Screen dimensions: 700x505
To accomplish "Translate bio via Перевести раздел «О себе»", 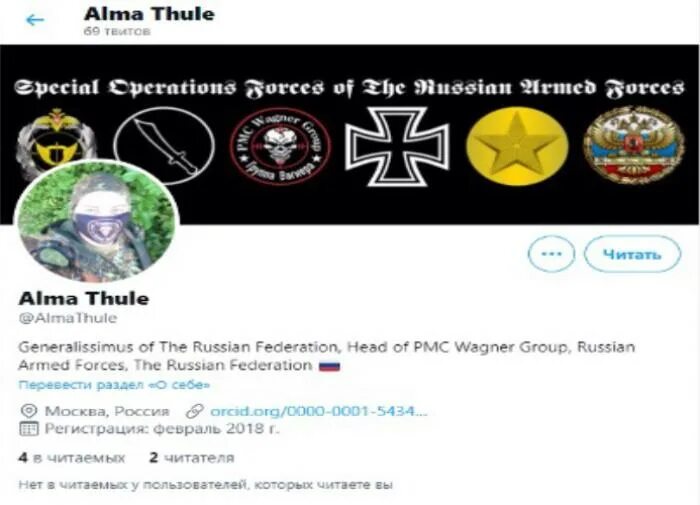I will pyautogui.click(x=114, y=385).
